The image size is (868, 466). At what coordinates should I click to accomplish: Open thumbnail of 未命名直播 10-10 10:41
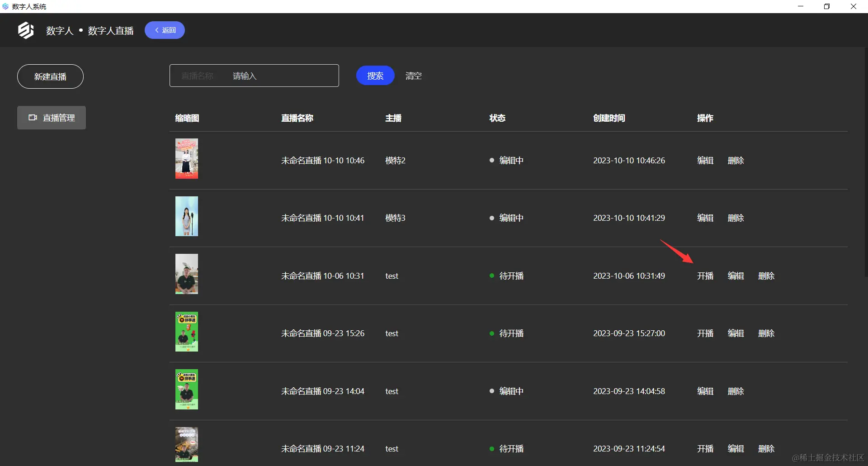tap(187, 216)
